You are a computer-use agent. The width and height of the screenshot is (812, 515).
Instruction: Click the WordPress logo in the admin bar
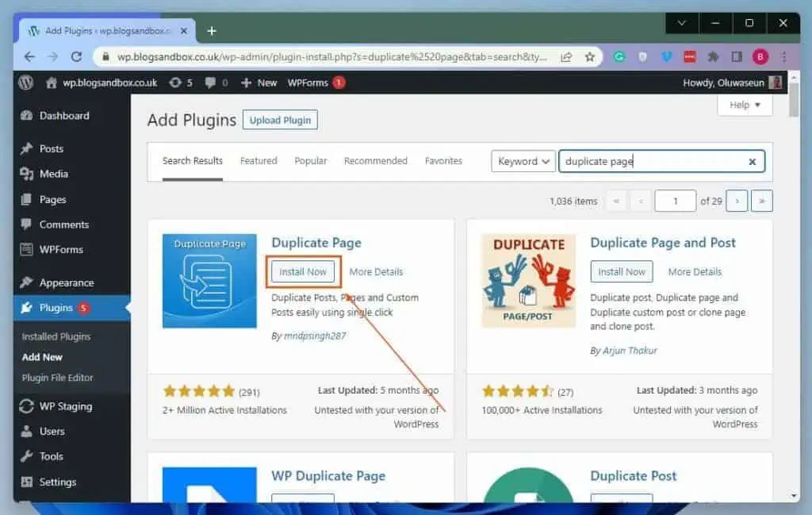[24, 82]
